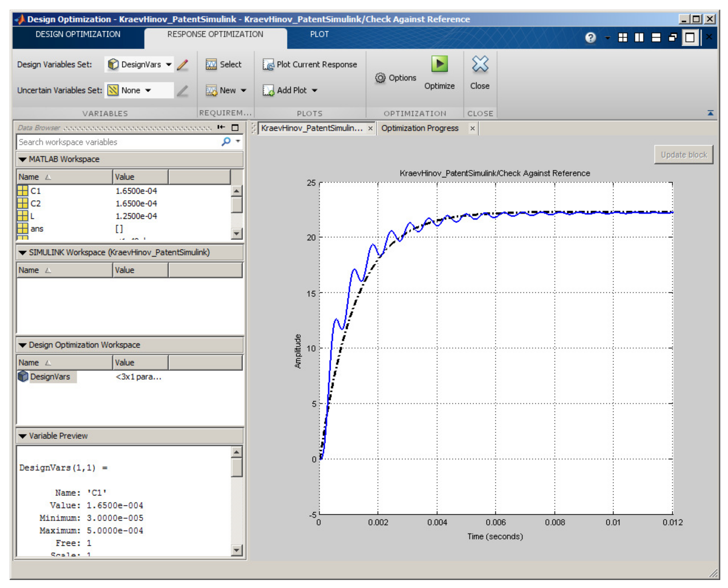Screen dimensions: 728x588
Task: Open the Optimization Progress document tab
Action: (x=420, y=128)
